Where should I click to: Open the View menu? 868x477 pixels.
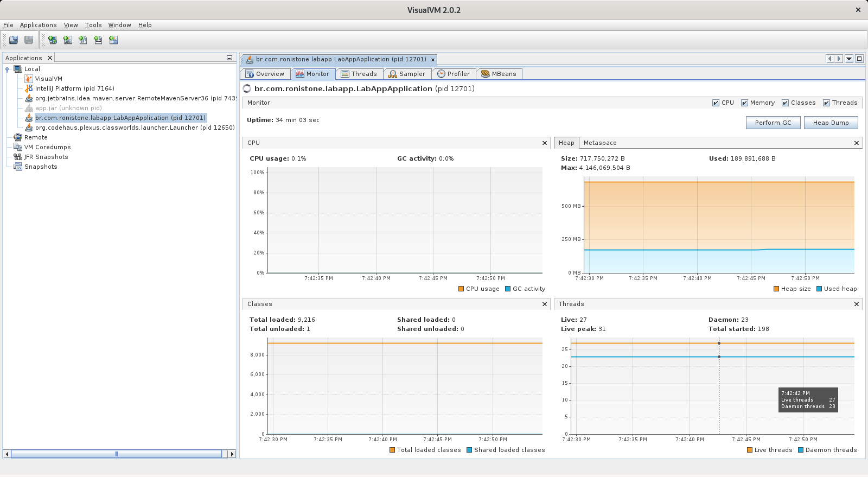[71, 25]
